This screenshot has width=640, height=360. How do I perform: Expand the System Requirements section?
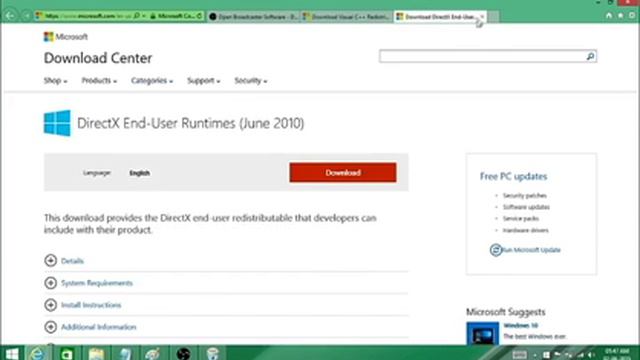tap(89, 282)
